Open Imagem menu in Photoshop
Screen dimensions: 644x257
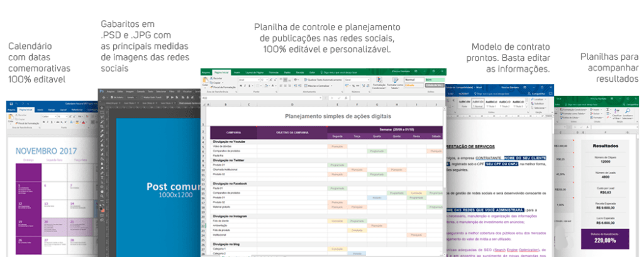[130, 92]
